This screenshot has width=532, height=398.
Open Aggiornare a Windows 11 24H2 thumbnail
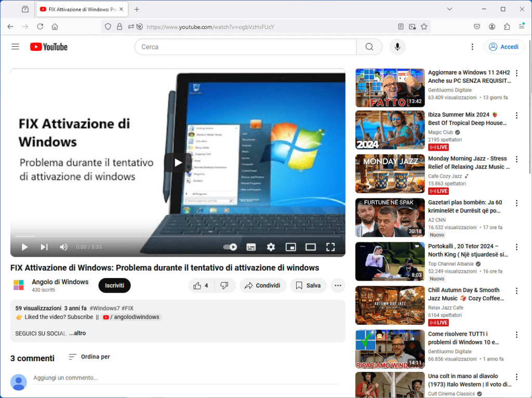pyautogui.click(x=390, y=87)
